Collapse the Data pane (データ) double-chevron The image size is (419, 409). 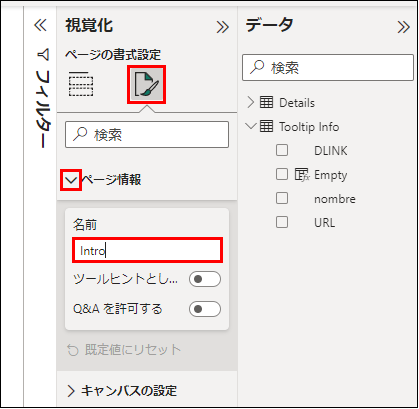(403, 27)
